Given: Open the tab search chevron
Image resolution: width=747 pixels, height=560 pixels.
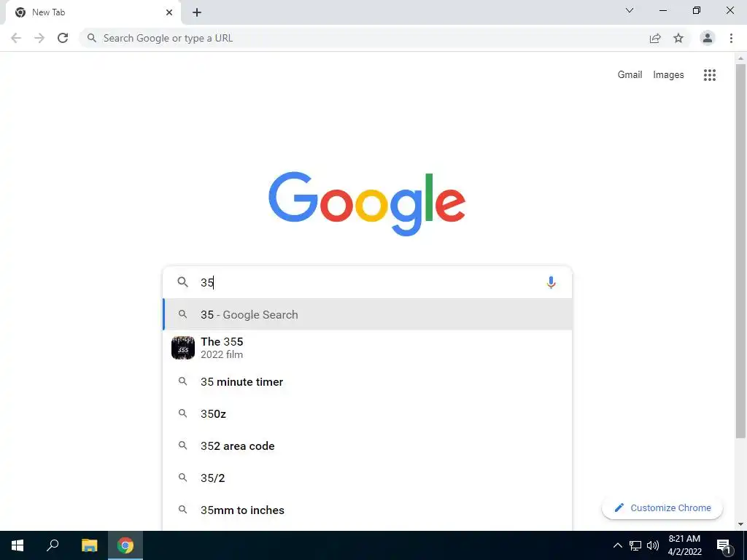Looking at the screenshot, I should click(630, 10).
